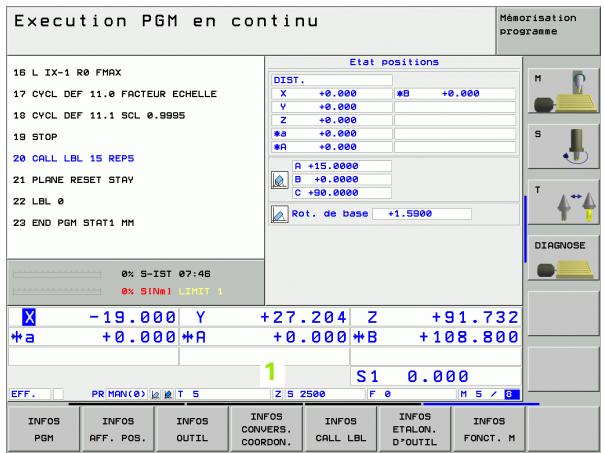Select the S spindle side softkey

(x=563, y=147)
